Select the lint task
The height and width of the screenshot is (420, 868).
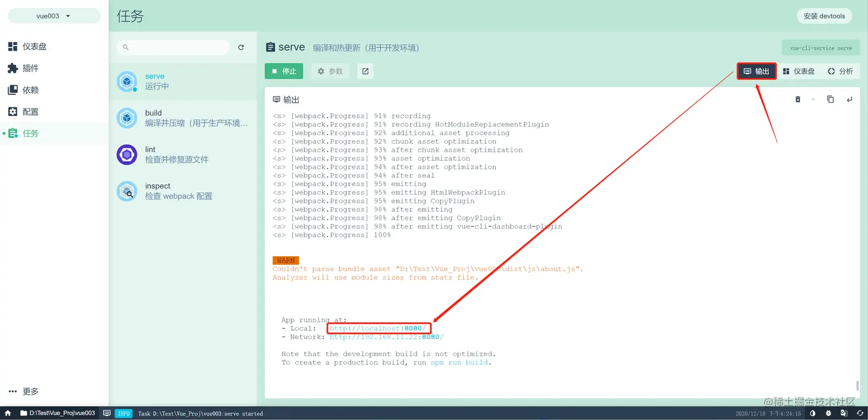pos(183,155)
